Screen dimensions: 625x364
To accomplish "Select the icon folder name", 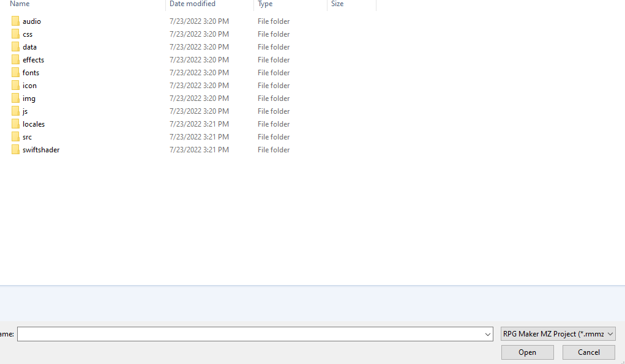I will click(29, 86).
